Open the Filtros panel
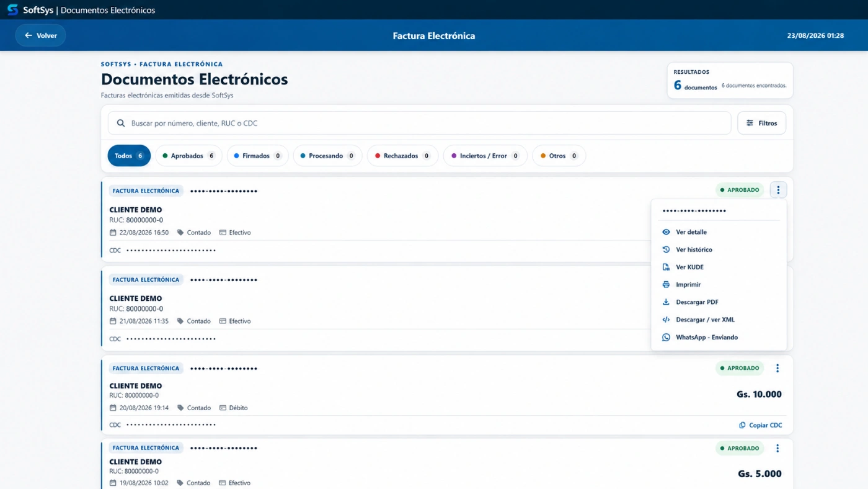 [761, 123]
